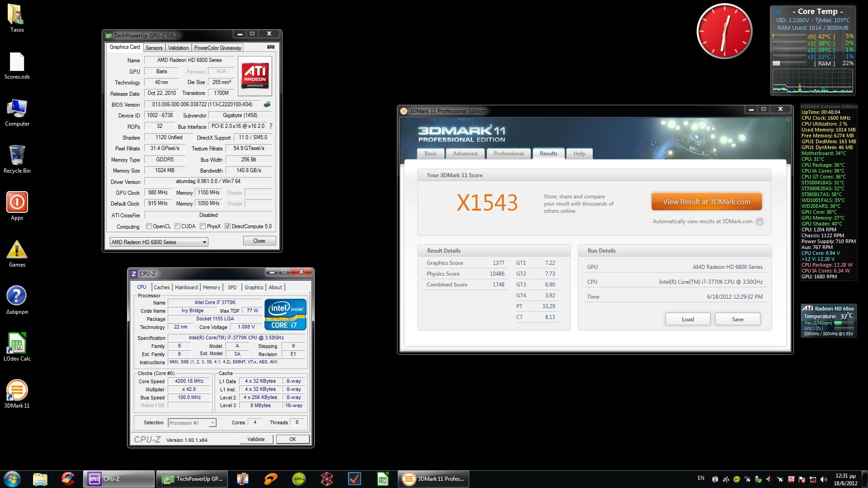The height and width of the screenshot is (488, 868).
Task: Open the Graphics tab in CPU-Z
Action: pos(254,287)
